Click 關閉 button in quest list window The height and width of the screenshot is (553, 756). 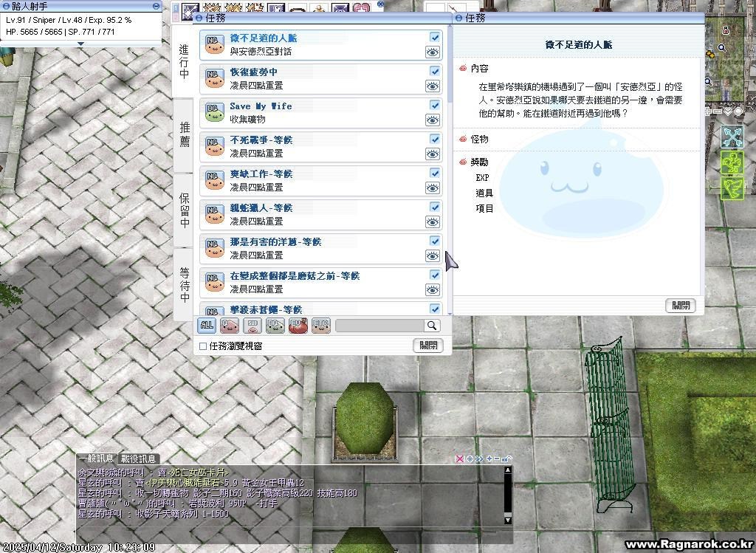428,346
